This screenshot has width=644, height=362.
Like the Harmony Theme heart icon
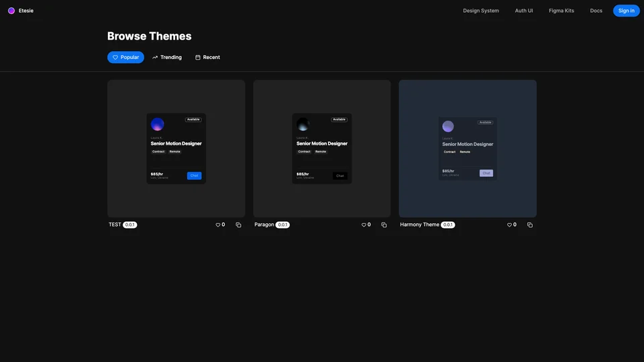coord(509,225)
